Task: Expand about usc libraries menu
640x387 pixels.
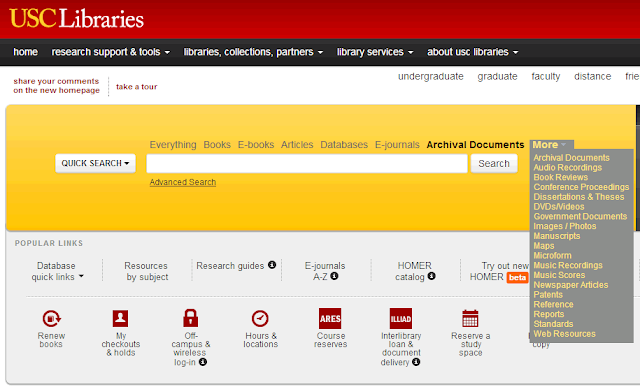Action: click(473, 52)
